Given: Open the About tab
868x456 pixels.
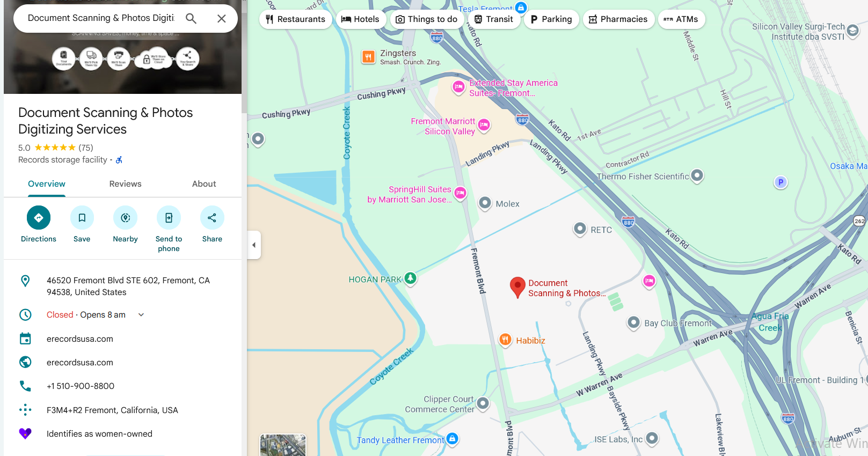Looking at the screenshot, I should pos(204,184).
